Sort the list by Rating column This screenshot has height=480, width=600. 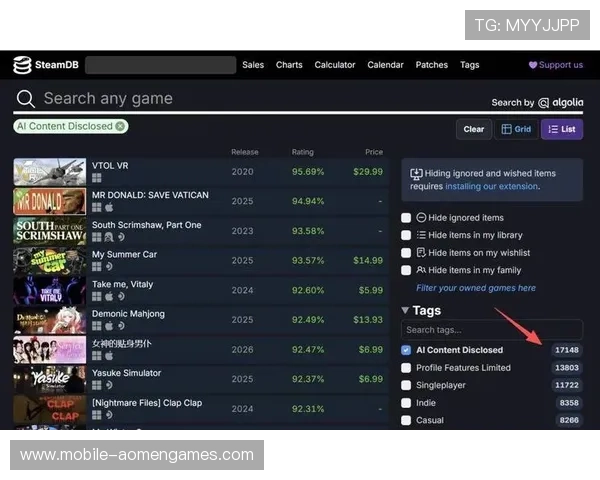click(302, 152)
